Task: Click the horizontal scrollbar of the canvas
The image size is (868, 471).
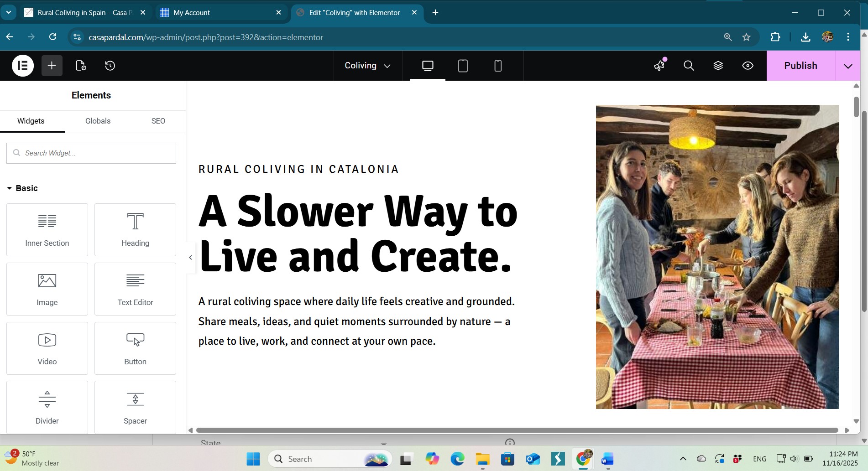Action: pos(517,430)
